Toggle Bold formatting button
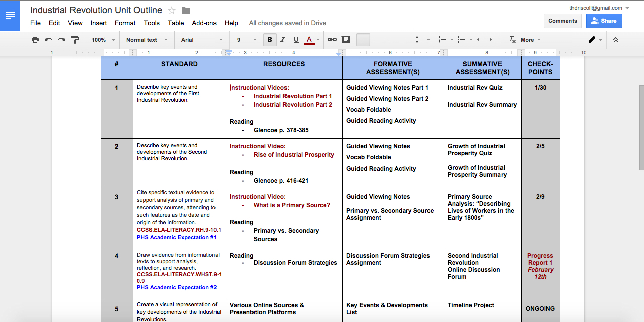Screen dimensions: 644x322 point(270,40)
